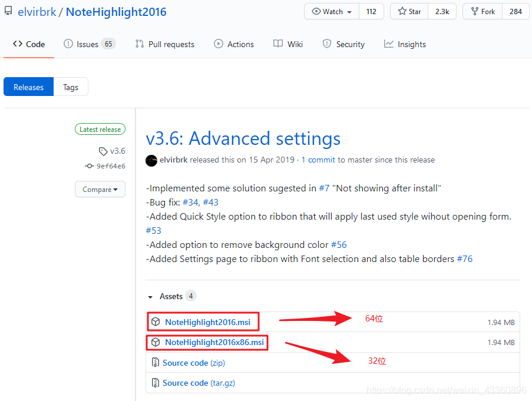
Task: Download Source code (tar.gz)
Action: [199, 383]
